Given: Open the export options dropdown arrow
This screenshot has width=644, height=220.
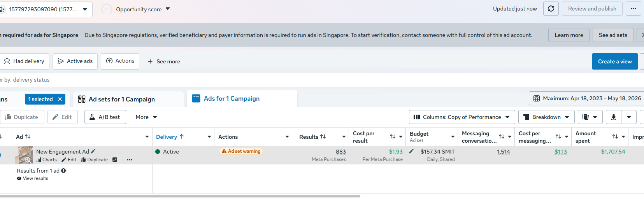Looking at the screenshot, I should point(629,117).
